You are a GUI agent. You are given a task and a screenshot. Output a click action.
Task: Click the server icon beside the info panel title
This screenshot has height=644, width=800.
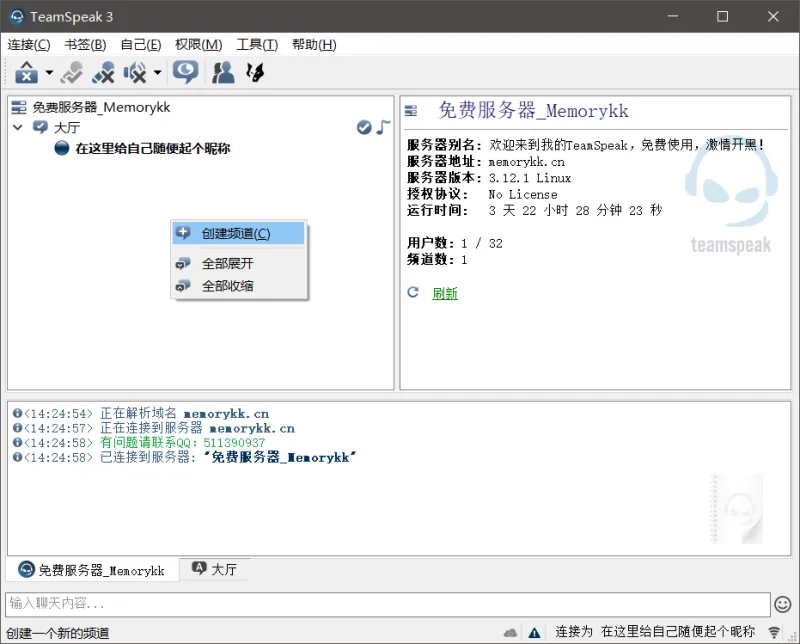click(411, 111)
